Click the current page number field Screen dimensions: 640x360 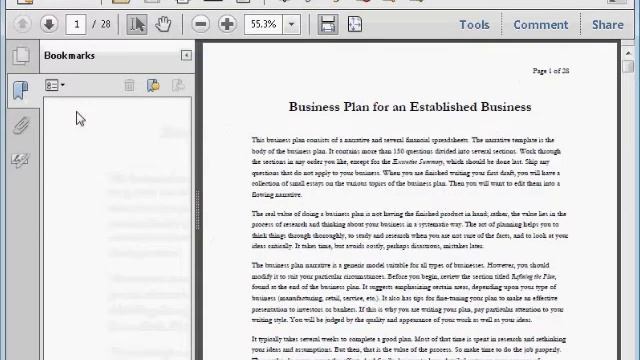tap(76, 24)
